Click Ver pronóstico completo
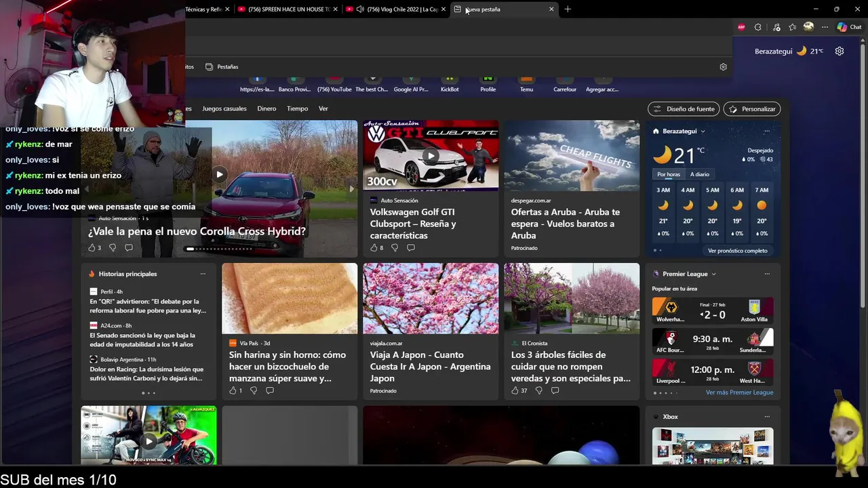868x488 pixels. point(738,251)
